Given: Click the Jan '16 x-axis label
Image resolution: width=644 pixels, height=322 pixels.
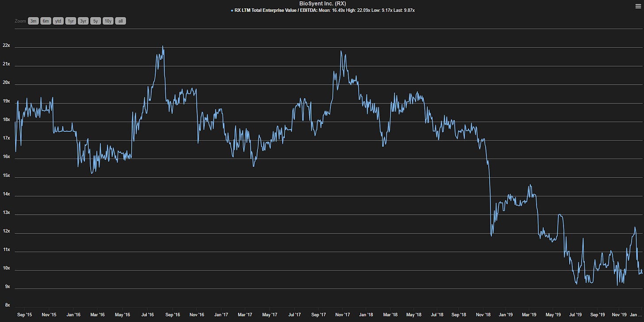Looking at the screenshot, I should pyautogui.click(x=73, y=315).
